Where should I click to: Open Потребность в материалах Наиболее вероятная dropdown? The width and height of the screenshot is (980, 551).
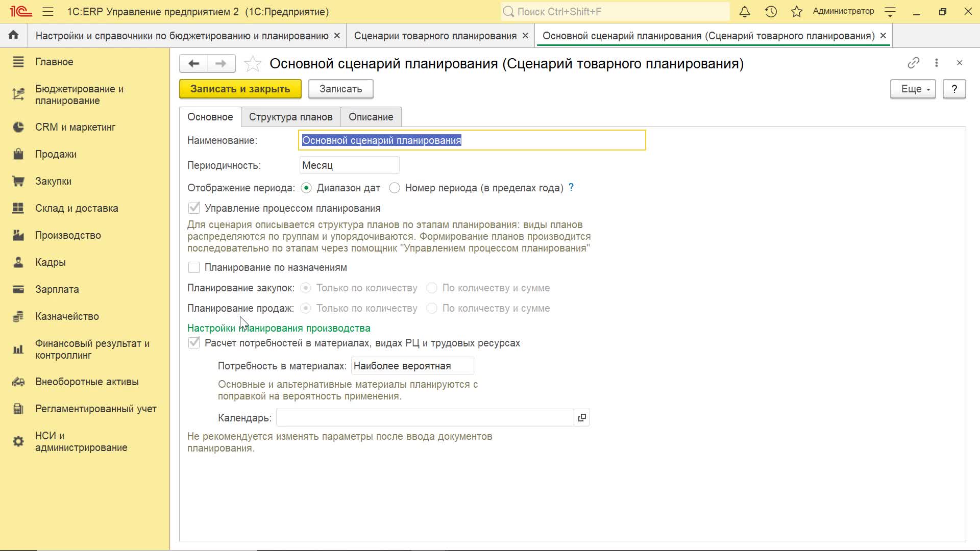click(x=412, y=366)
